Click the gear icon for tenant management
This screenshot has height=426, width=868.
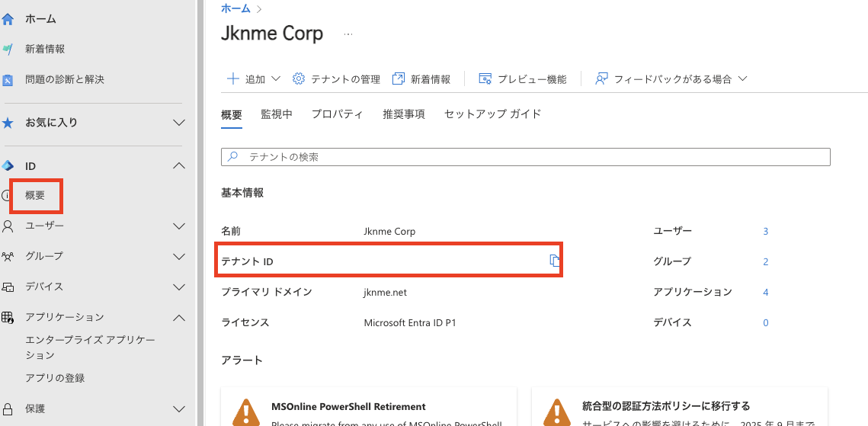[x=299, y=79]
